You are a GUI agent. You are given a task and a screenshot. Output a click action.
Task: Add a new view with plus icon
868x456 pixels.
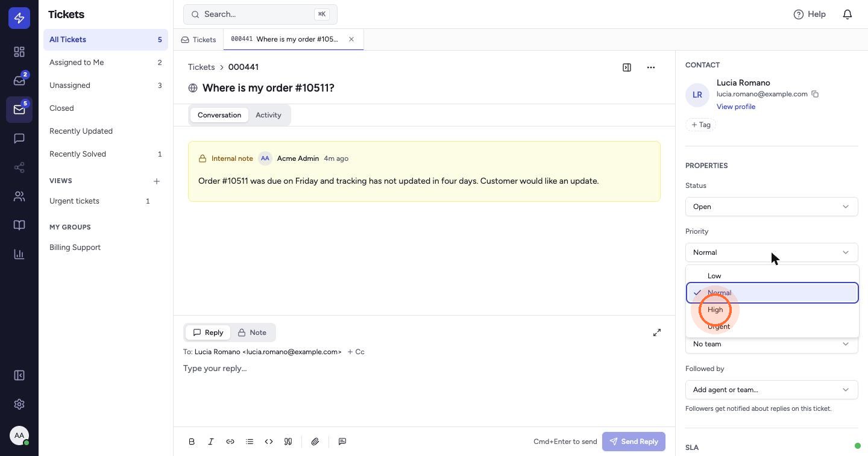157,181
